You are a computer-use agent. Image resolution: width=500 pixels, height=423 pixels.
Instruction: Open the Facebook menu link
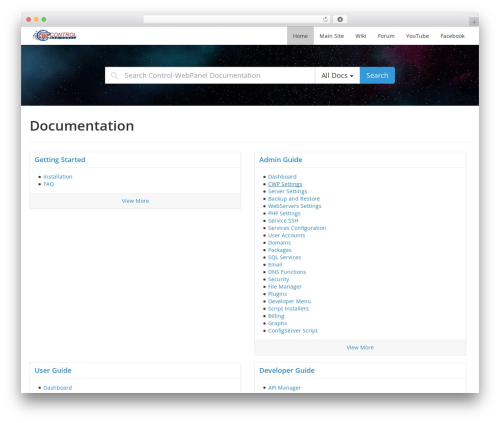pos(453,36)
